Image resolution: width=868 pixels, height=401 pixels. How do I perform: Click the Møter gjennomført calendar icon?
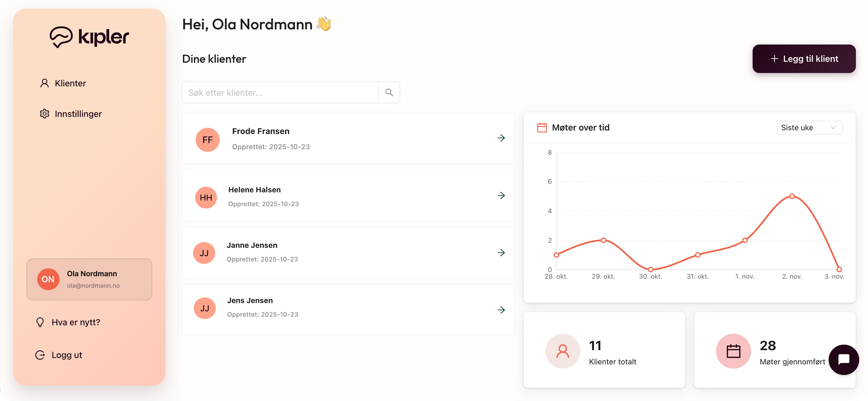[733, 351]
